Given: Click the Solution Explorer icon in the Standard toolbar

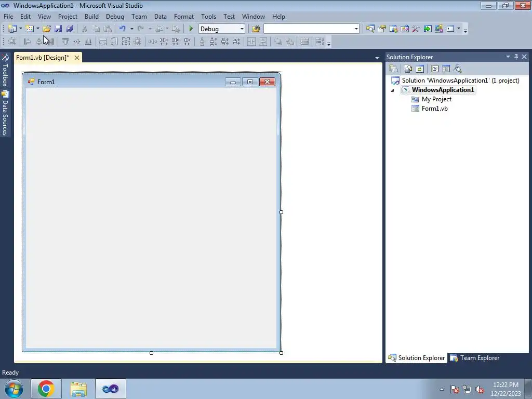Looking at the screenshot, I should [370, 29].
